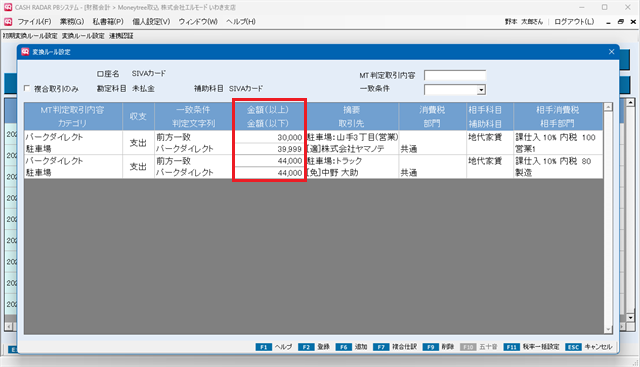Click the CASH RADAR icon in dialog title
Screen dimensions: 640x367
tap(25, 52)
